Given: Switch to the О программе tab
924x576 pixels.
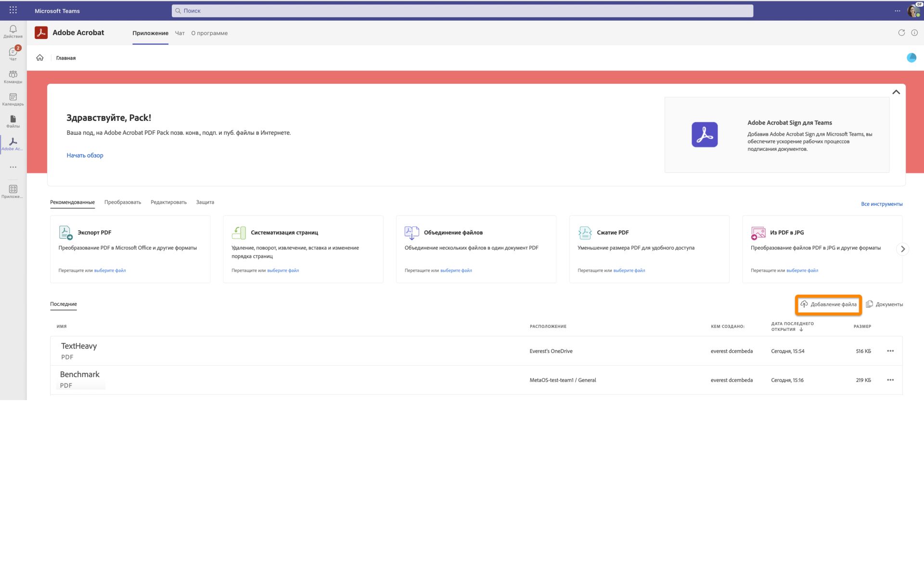Looking at the screenshot, I should pos(209,33).
